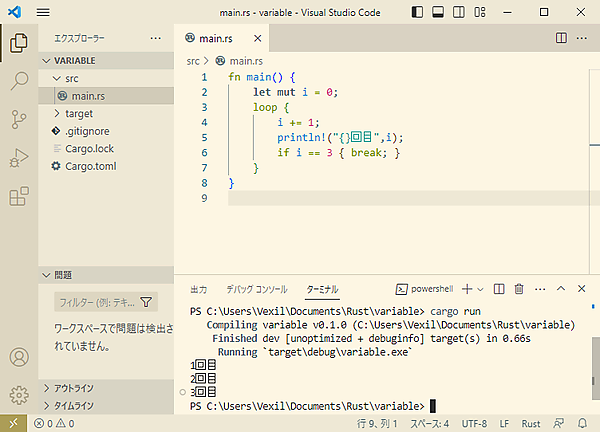
Task: Open the Extensions view
Action: [x=18, y=196]
